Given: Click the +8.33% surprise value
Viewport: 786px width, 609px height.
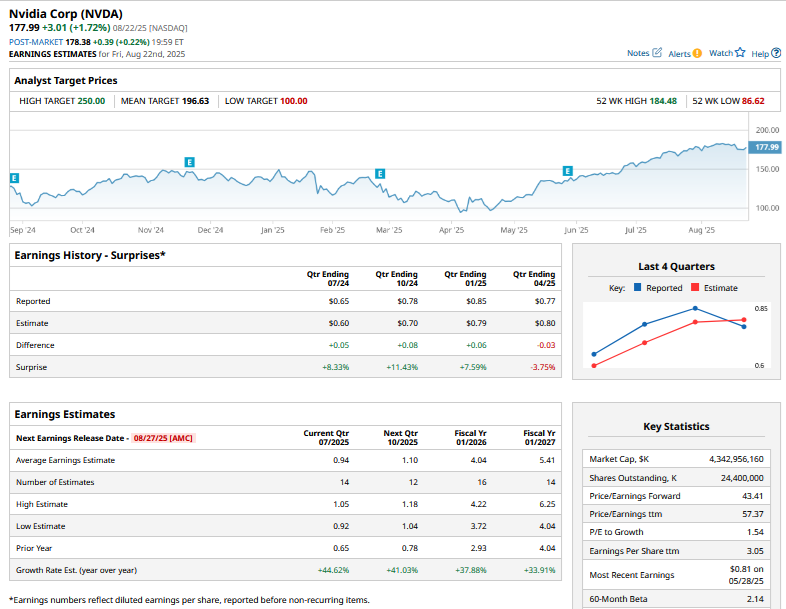Looking at the screenshot, I should [x=336, y=367].
